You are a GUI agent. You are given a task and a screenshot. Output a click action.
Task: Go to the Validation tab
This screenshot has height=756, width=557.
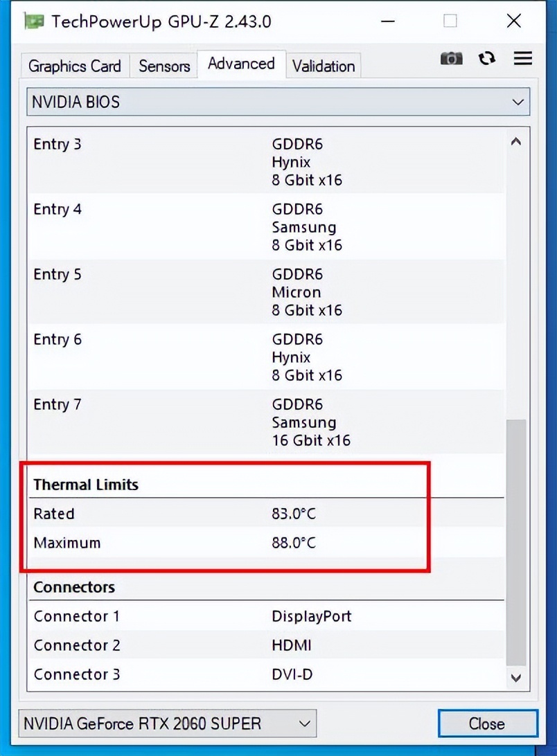[x=324, y=66]
